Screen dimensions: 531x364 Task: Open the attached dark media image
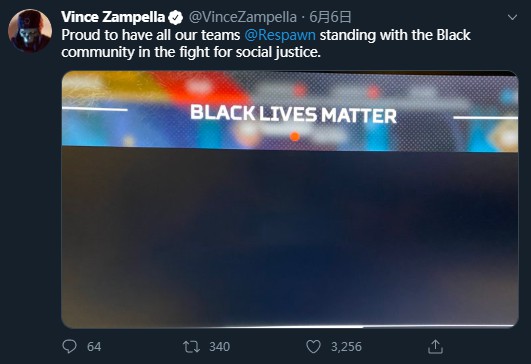[290, 199]
